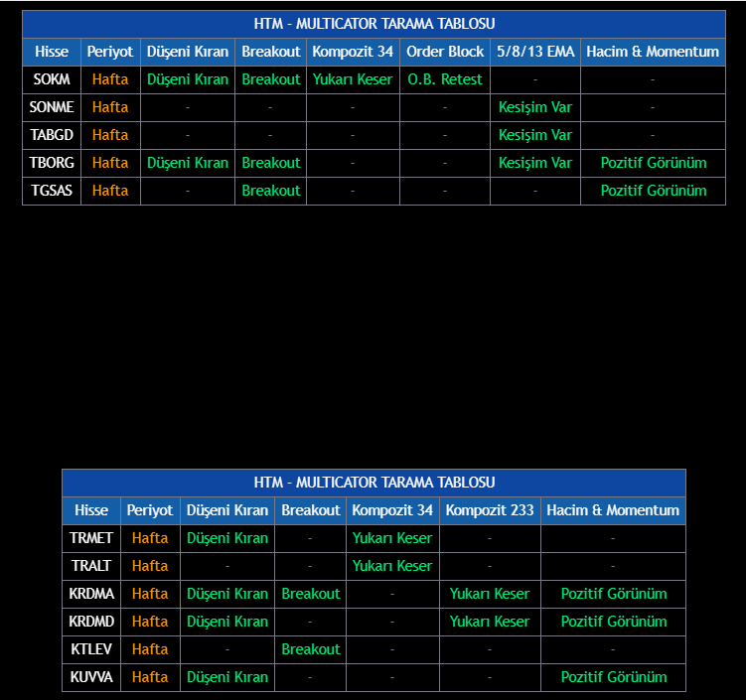Click Kesişim Var in the TBORG row
746x700 pixels.
coord(535,163)
